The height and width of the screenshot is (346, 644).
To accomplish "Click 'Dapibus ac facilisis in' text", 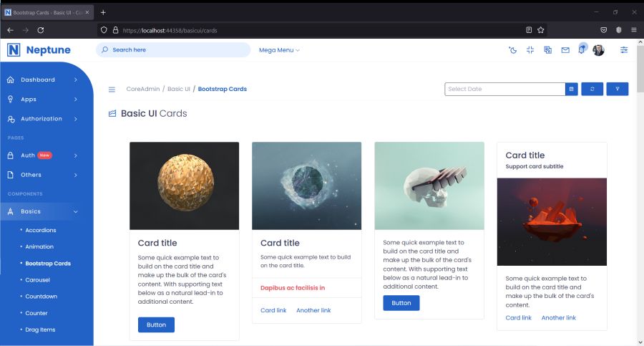I will tap(293, 287).
